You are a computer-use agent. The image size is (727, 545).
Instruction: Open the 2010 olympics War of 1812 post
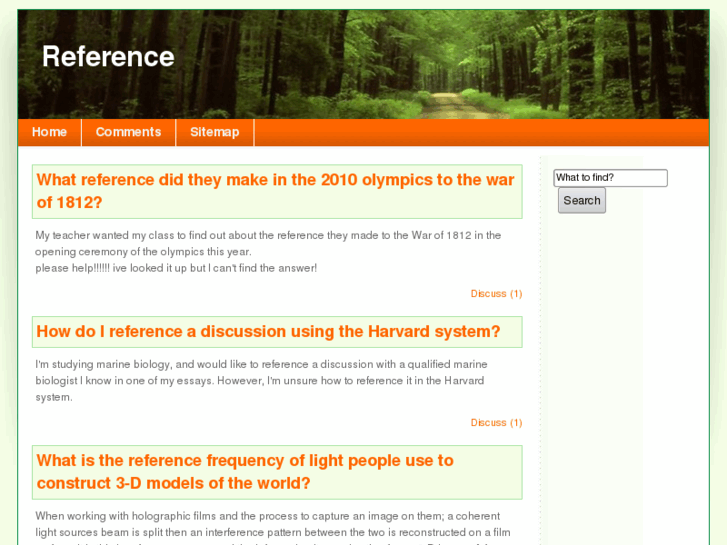(275, 191)
